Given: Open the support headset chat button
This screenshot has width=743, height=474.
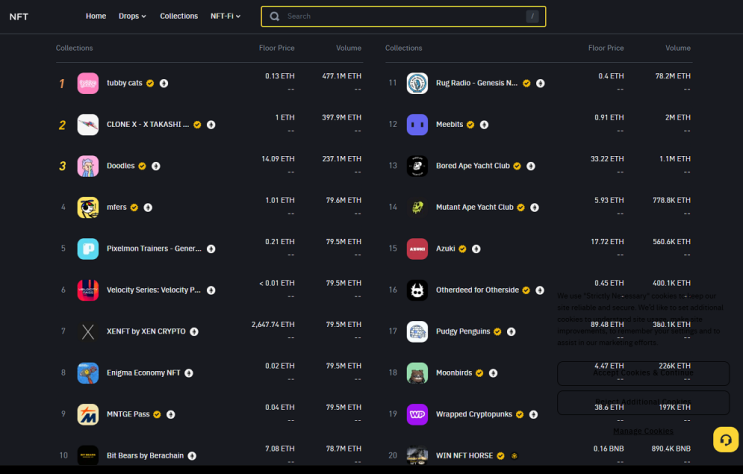Looking at the screenshot, I should pyautogui.click(x=725, y=439).
